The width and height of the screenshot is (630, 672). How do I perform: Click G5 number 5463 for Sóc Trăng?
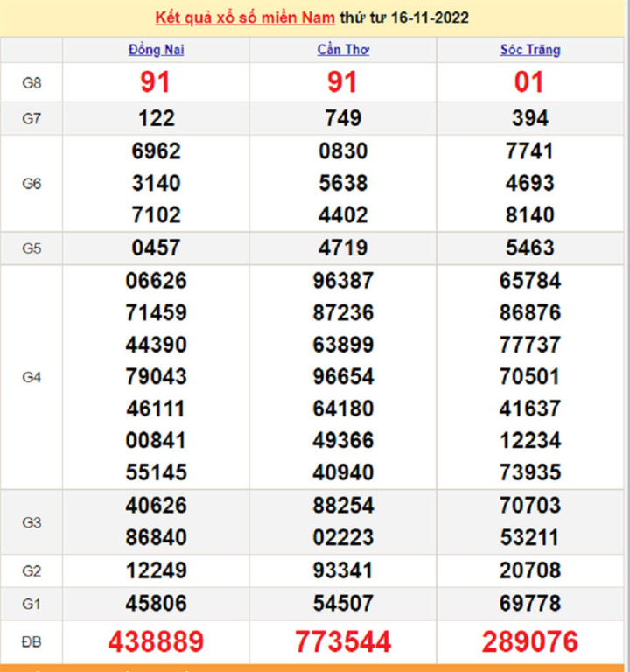[x=529, y=248]
